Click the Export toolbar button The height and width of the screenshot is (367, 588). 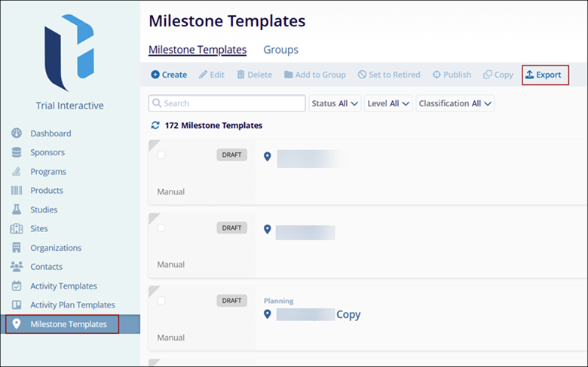pyautogui.click(x=544, y=75)
